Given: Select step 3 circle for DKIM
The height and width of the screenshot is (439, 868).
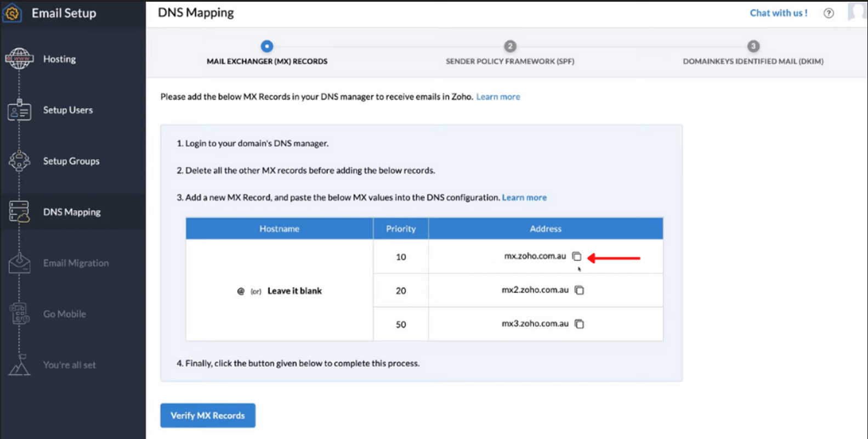Looking at the screenshot, I should point(753,46).
